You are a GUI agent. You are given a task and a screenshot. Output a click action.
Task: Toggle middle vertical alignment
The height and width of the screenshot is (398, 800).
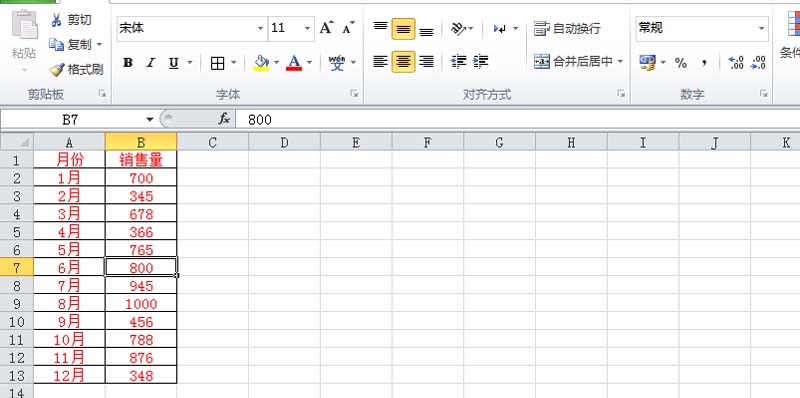403,29
